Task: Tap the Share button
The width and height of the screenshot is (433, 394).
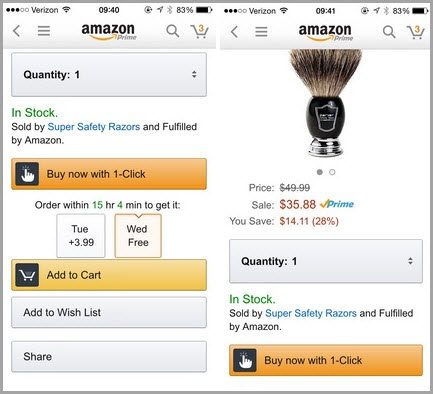Action: 109,357
